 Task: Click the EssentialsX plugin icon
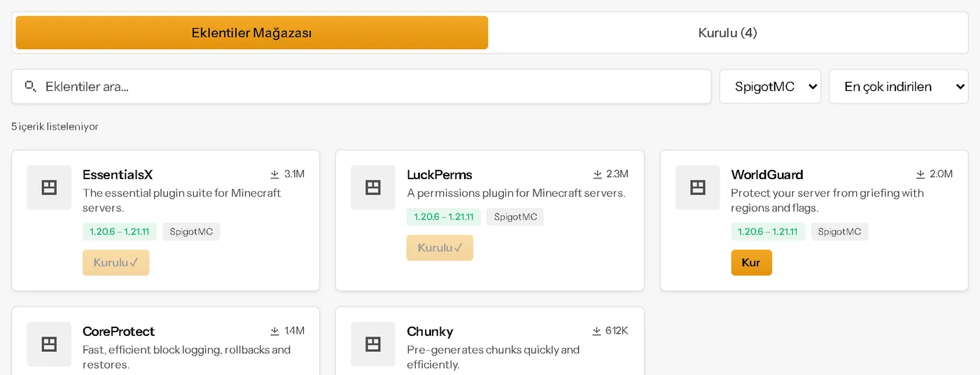[x=49, y=187]
